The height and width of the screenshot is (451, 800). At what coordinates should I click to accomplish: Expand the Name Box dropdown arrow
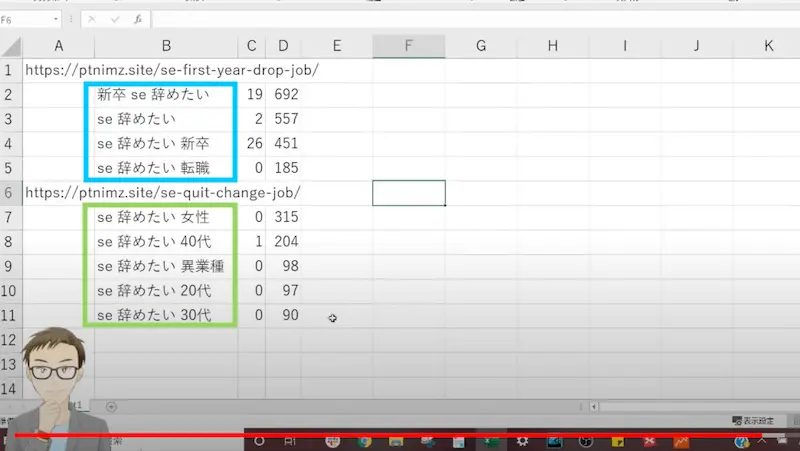coord(54,19)
